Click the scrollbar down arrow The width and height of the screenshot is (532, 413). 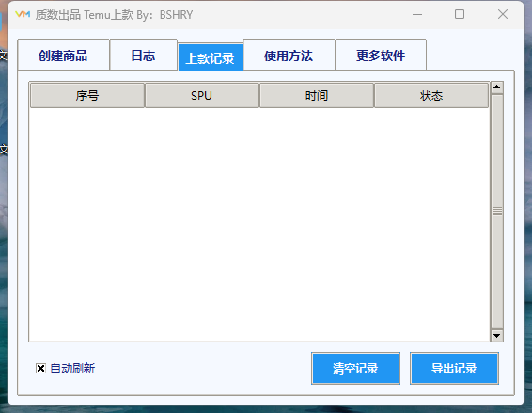point(497,336)
